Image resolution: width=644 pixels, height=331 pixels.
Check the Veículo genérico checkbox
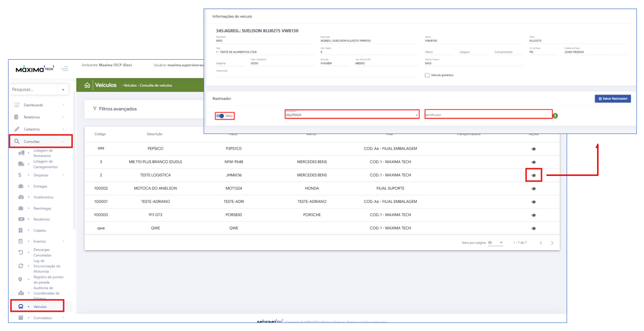tap(427, 75)
